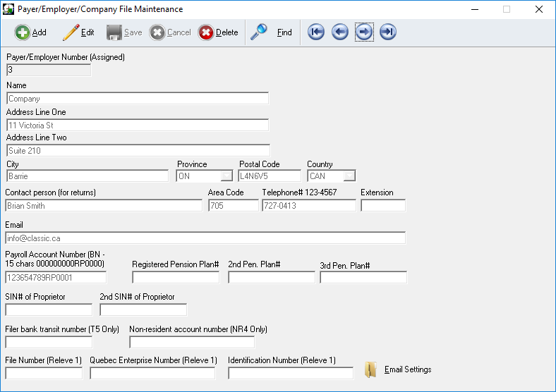This screenshot has height=392, width=556.
Task: Focus the Registered Pension Plan# field
Action: tap(175, 278)
